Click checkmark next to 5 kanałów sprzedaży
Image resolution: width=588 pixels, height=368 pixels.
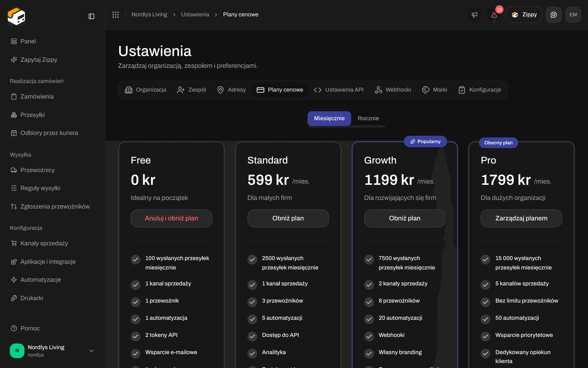(486, 285)
